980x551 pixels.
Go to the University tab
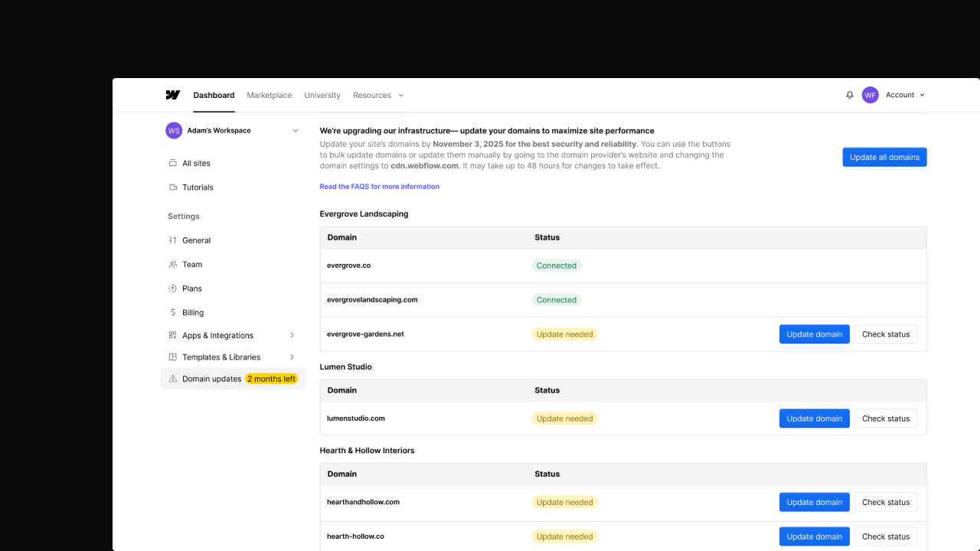click(x=322, y=96)
